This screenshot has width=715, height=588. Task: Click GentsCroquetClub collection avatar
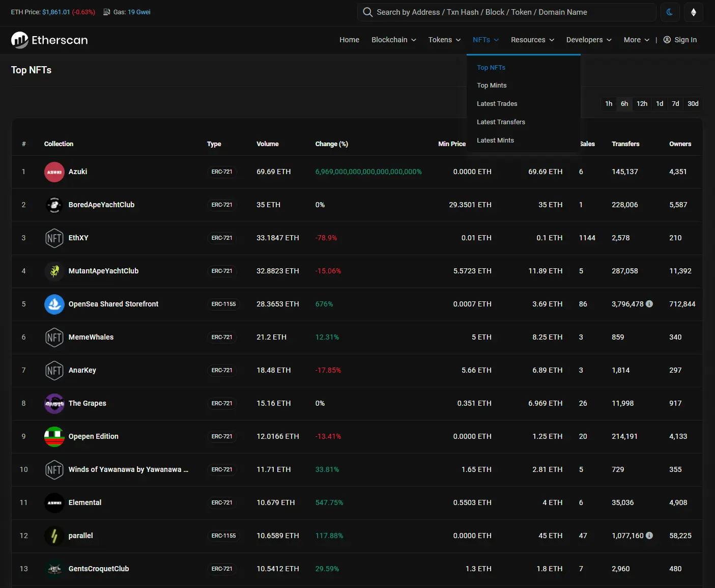54,569
